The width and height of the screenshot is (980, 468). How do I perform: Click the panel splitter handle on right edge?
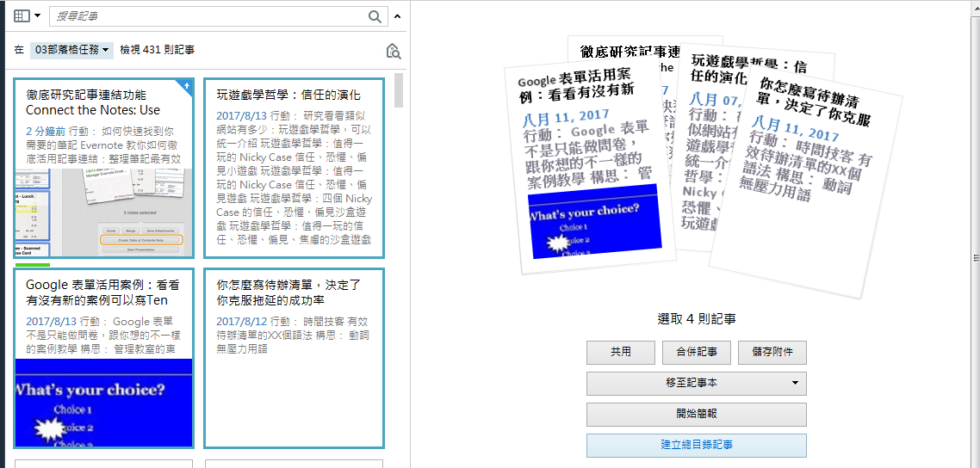[976, 257]
